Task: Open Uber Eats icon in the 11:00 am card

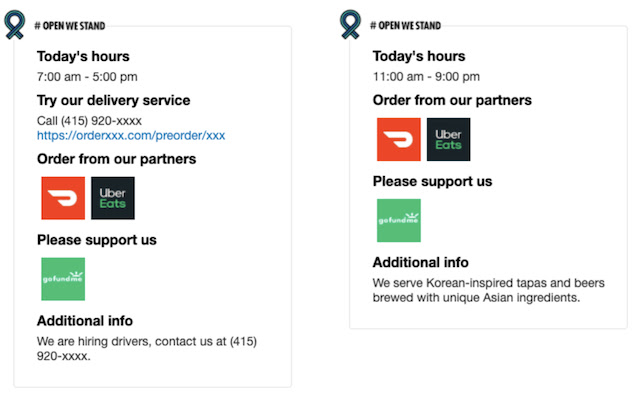Action: pyautogui.click(x=448, y=139)
